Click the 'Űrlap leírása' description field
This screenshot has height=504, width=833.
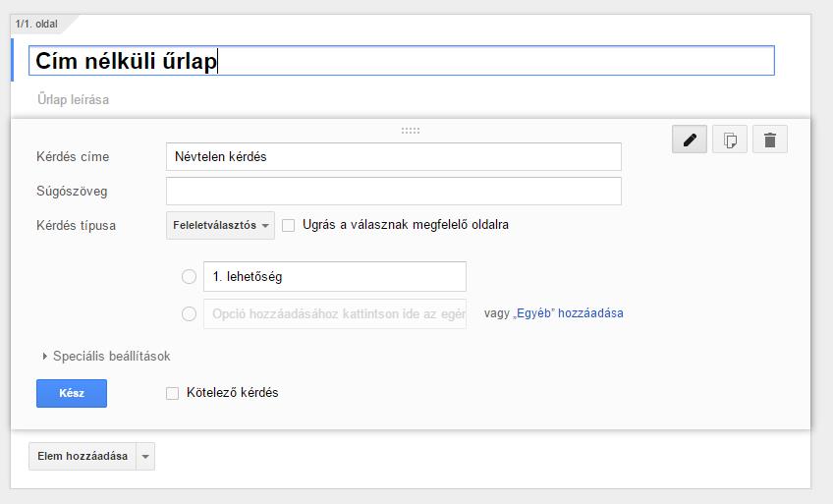click(74, 99)
